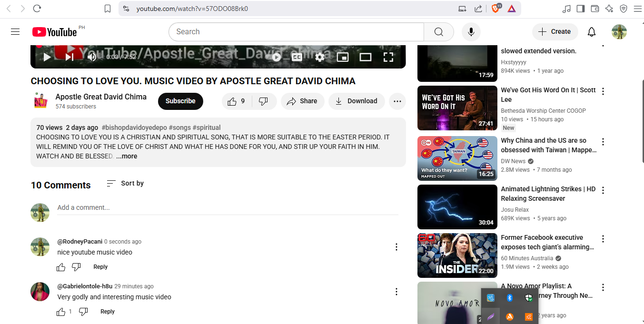Dislike Gabrielontole-h8u's comment
This screenshot has height=324, width=644.
click(x=83, y=312)
